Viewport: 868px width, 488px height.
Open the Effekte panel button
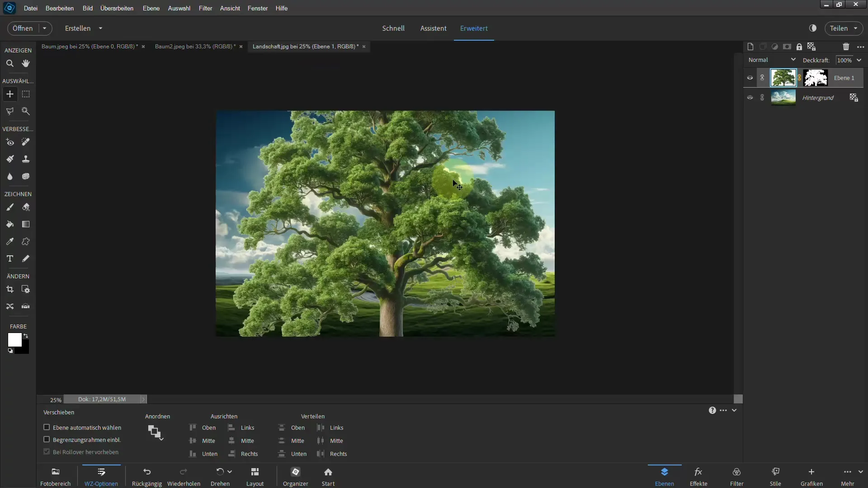(698, 477)
